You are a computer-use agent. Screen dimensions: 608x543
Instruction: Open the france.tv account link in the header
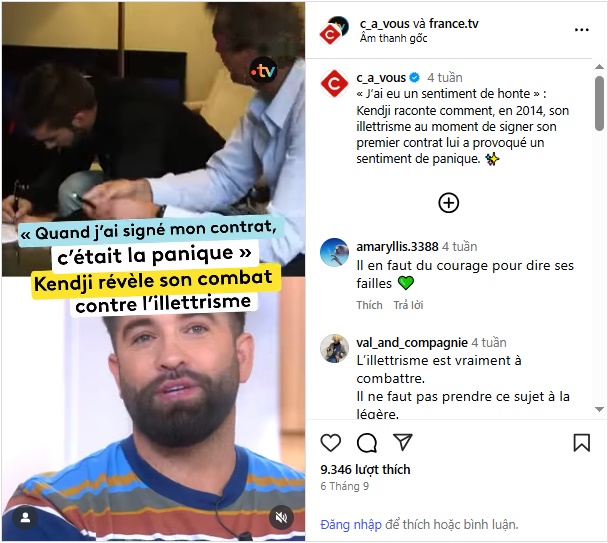(454, 24)
